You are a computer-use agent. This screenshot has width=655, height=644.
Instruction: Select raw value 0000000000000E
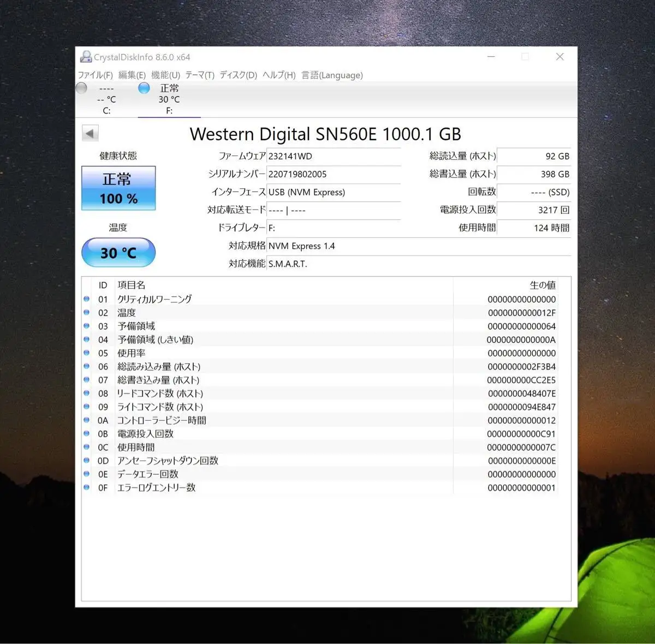point(522,461)
